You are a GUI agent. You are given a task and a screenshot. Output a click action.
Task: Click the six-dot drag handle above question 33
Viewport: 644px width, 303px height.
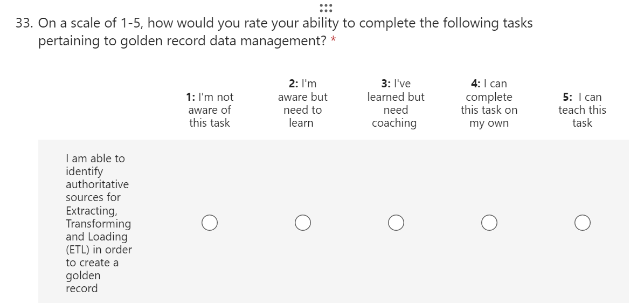(x=326, y=8)
